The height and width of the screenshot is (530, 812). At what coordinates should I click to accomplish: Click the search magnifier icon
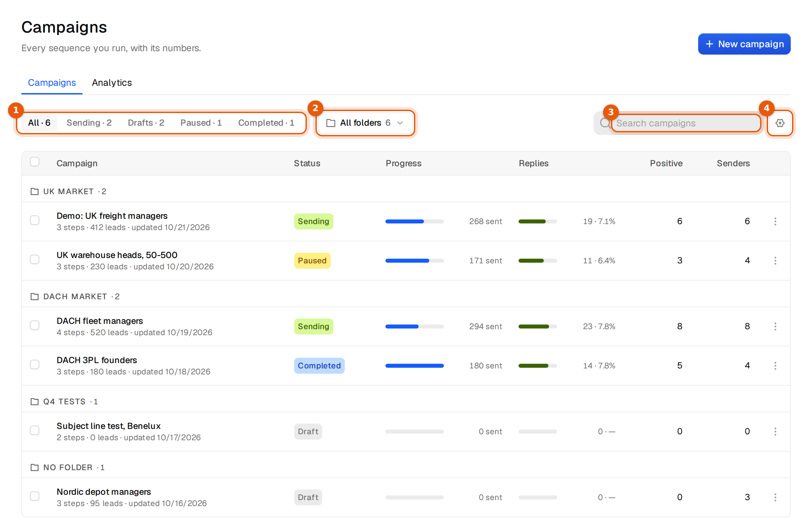coord(605,123)
